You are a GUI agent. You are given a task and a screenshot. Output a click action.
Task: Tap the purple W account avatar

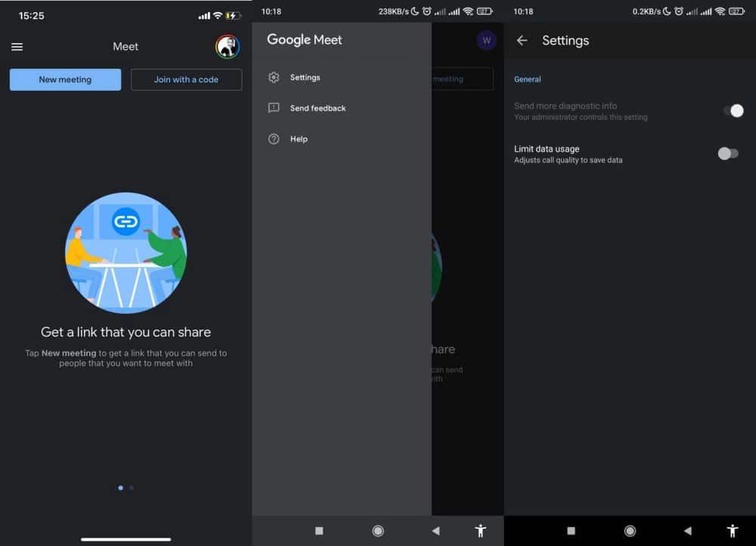tap(486, 41)
